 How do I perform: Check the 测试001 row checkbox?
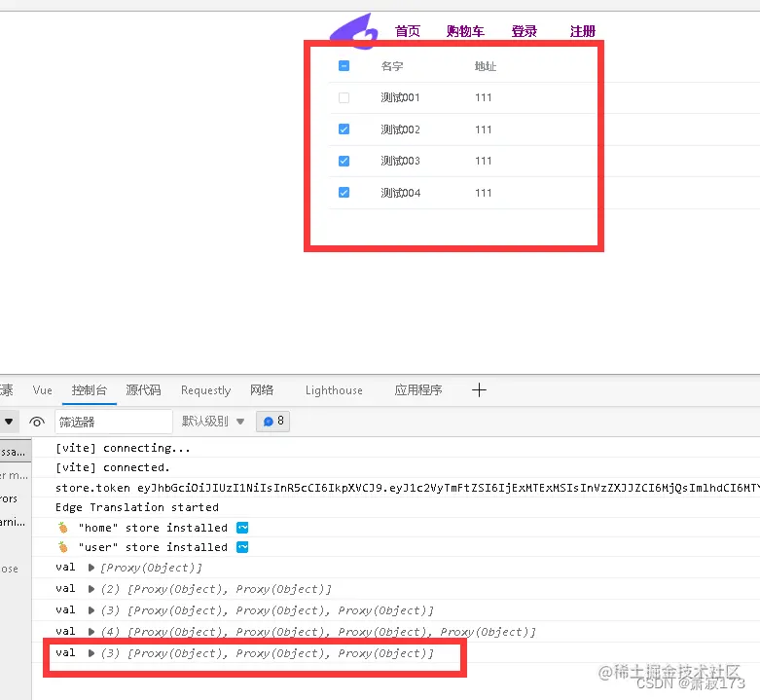344,97
